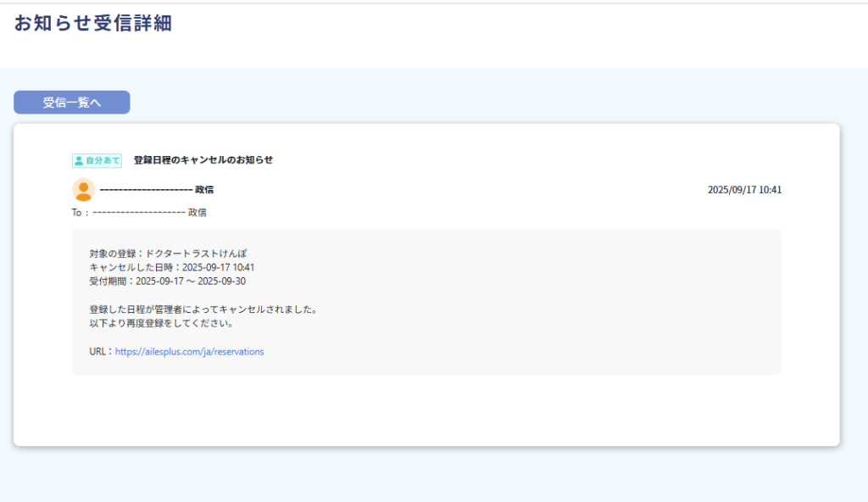Click the page heading お知らせ受信詳細
Viewport: 868px width, 502px height.
[x=93, y=24]
